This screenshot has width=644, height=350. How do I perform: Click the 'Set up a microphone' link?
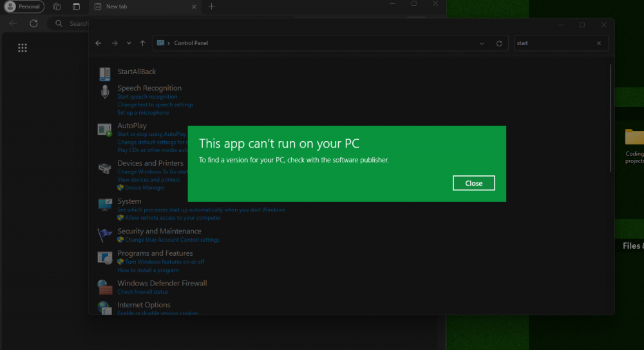143,113
